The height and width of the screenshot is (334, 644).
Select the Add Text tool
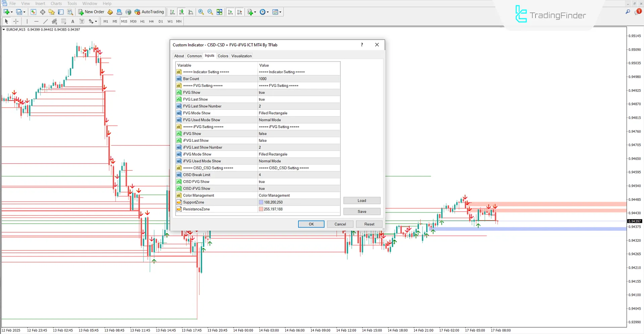click(x=73, y=21)
